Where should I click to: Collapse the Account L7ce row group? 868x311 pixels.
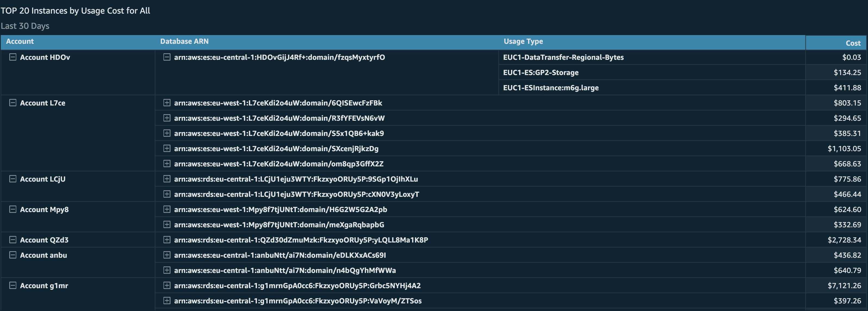[13, 103]
